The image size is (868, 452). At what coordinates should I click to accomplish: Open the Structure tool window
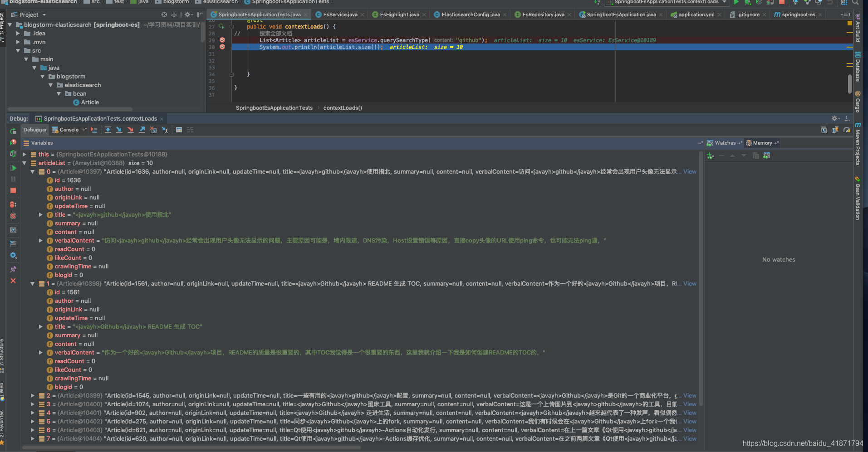click(2, 356)
